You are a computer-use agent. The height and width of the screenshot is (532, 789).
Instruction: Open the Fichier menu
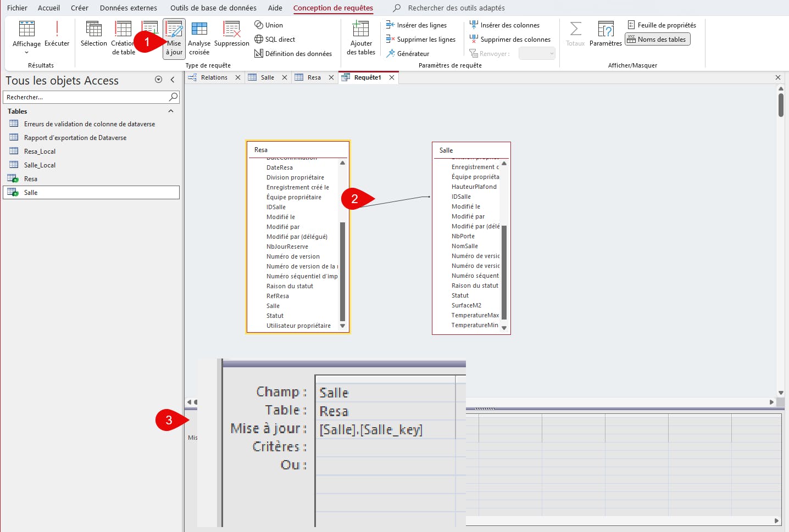click(17, 8)
